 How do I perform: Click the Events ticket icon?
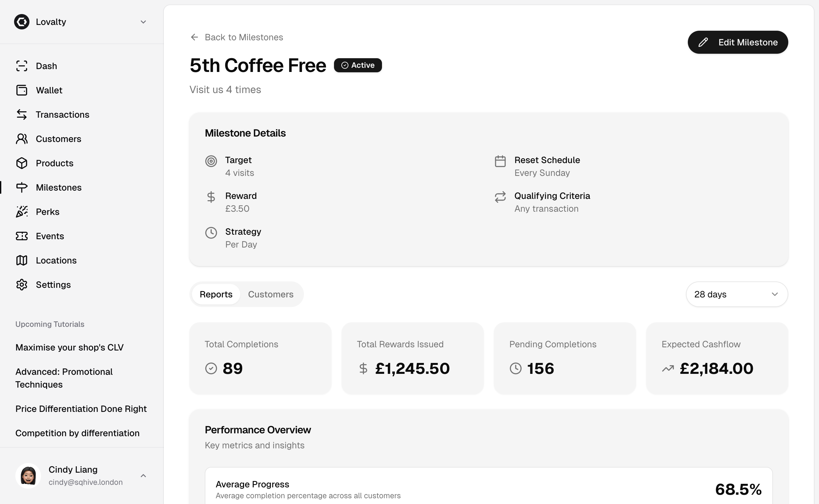pyautogui.click(x=22, y=236)
